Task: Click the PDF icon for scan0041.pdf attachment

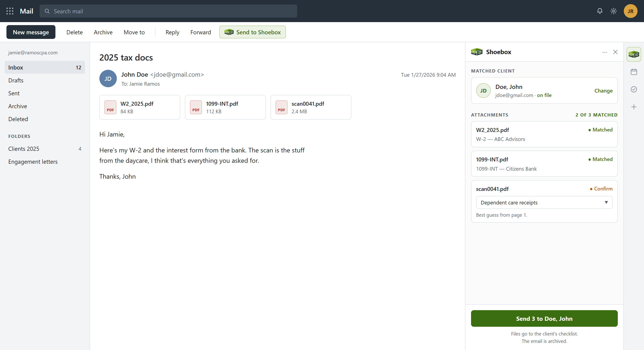Action: coord(281,107)
